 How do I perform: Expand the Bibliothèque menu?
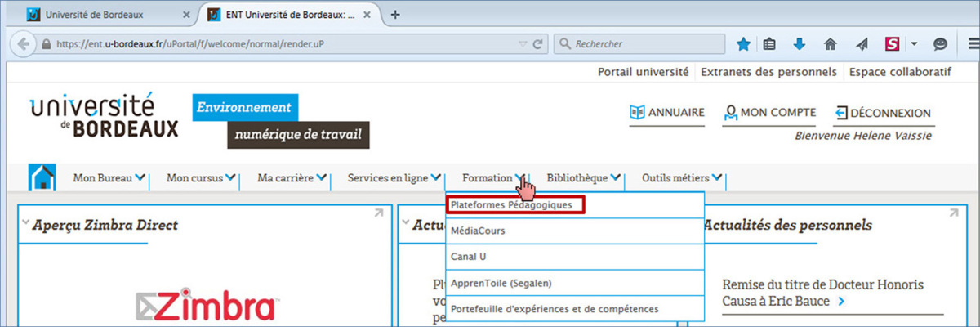pyautogui.click(x=583, y=177)
